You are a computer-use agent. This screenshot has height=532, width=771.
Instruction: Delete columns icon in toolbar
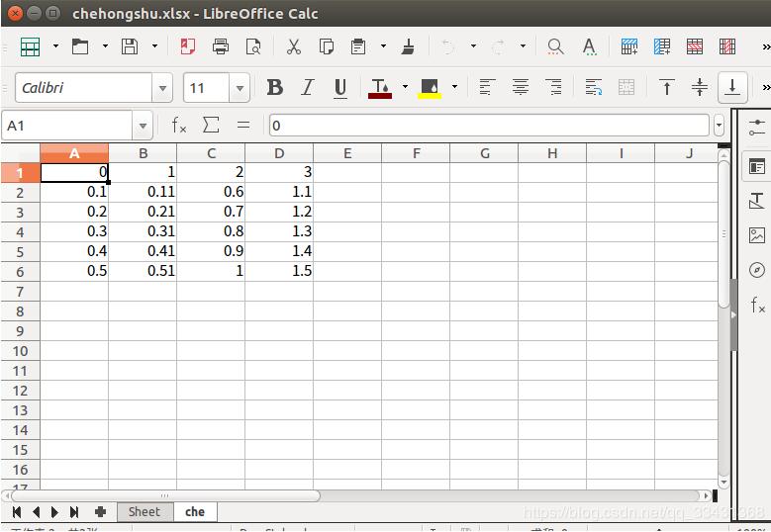coord(727,46)
